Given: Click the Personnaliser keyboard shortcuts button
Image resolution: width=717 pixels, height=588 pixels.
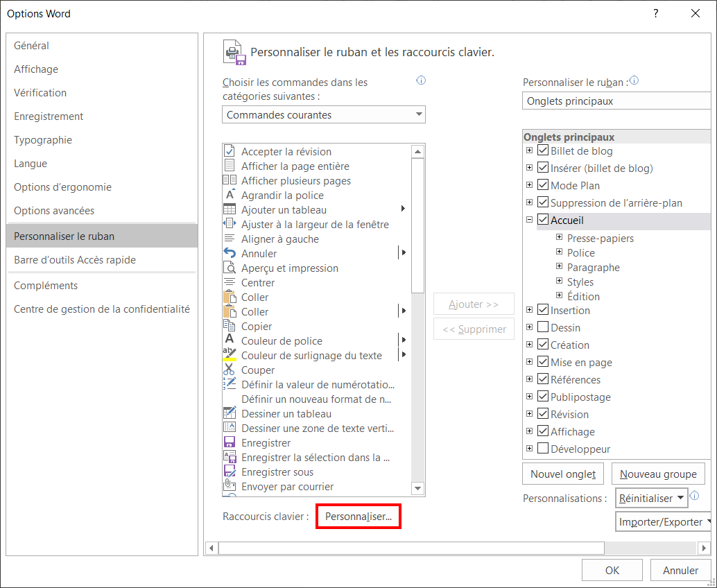Looking at the screenshot, I should pyautogui.click(x=358, y=517).
